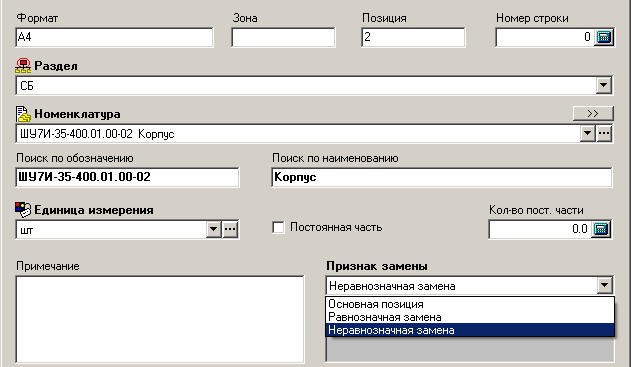Collapse the Признак замены dropdown arrow

tap(604, 285)
